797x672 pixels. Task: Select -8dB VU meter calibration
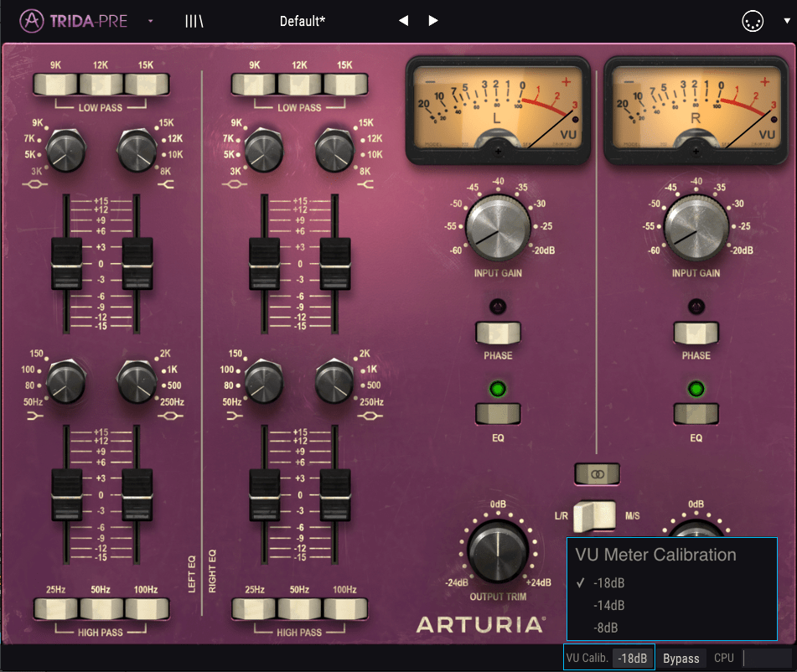pyautogui.click(x=672, y=628)
